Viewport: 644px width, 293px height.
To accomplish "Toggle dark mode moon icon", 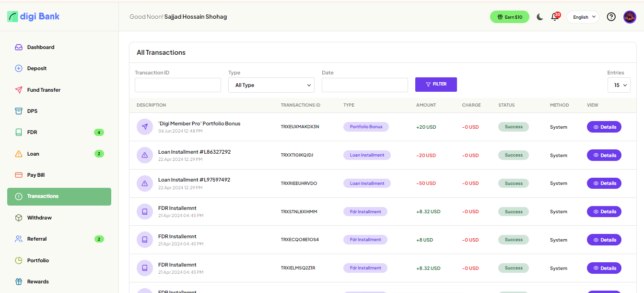I will tap(540, 17).
